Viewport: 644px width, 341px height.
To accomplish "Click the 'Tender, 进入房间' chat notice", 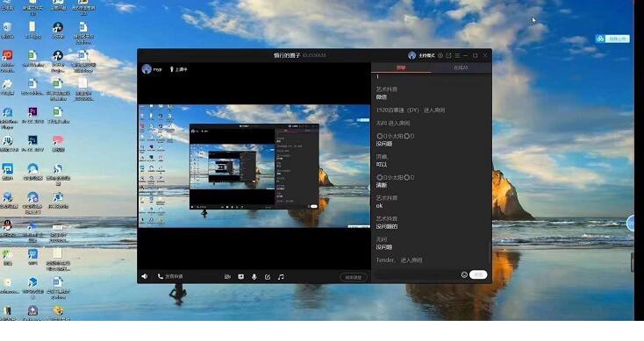I will pos(399,260).
